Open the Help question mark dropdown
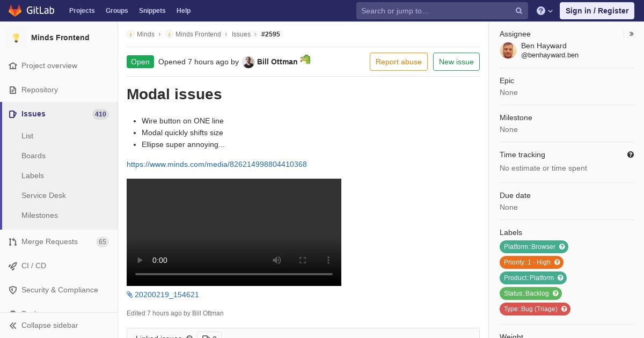Viewport: 644px width, 338px height. click(x=545, y=11)
